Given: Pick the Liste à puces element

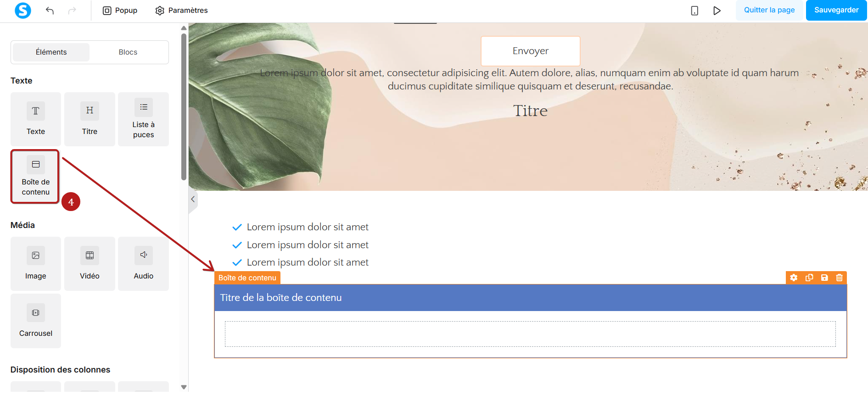Looking at the screenshot, I should (x=143, y=119).
